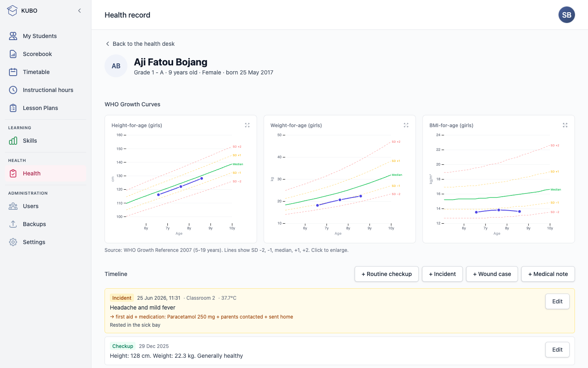This screenshot has height=368, width=588.
Task: Collapse the sidebar with the chevron
Action: tap(80, 11)
